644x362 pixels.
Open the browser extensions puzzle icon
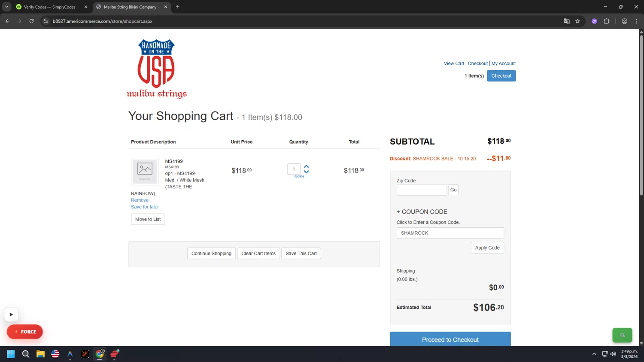607,21
